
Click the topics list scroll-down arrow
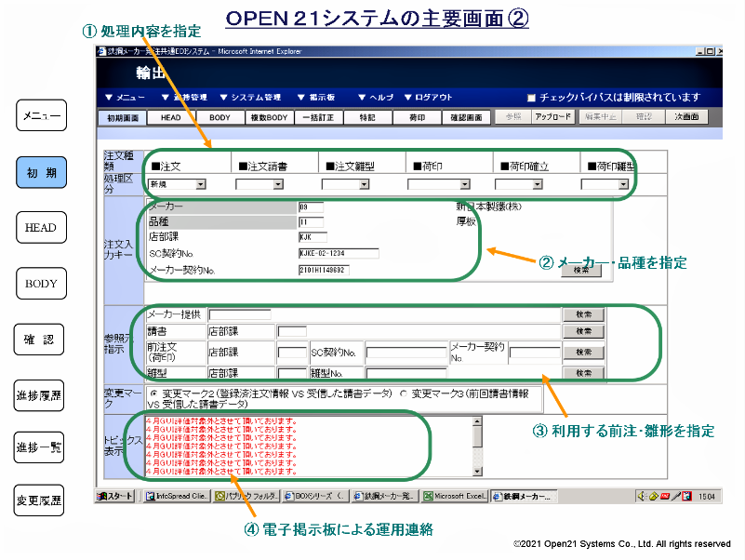tap(477, 472)
